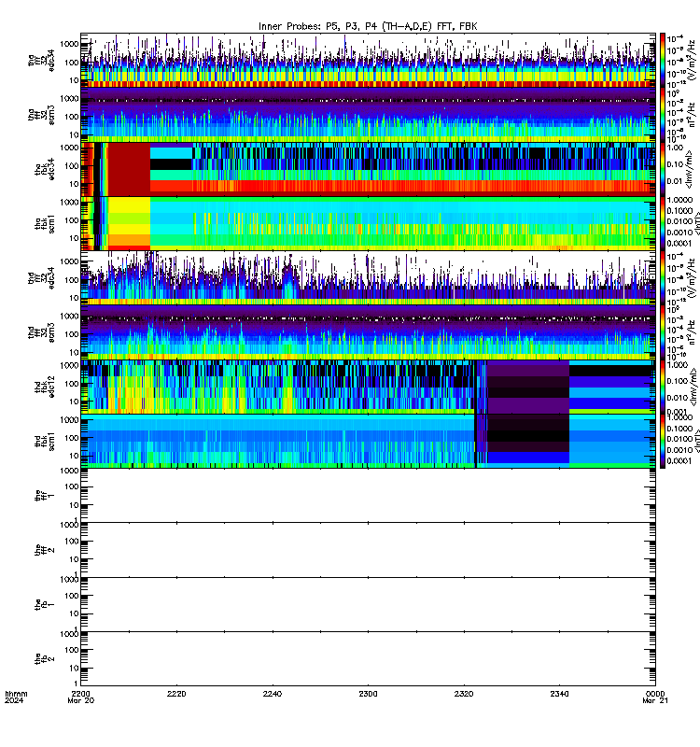Screen dimensions: 700x747
Task: Select the tha fff 32 edc34 panel label
Action: [x=41, y=61]
